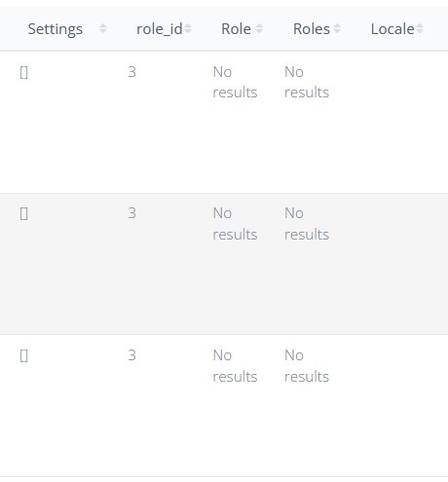Click the Settings column header label
Viewport: 448px width, 482px height.
point(56,29)
